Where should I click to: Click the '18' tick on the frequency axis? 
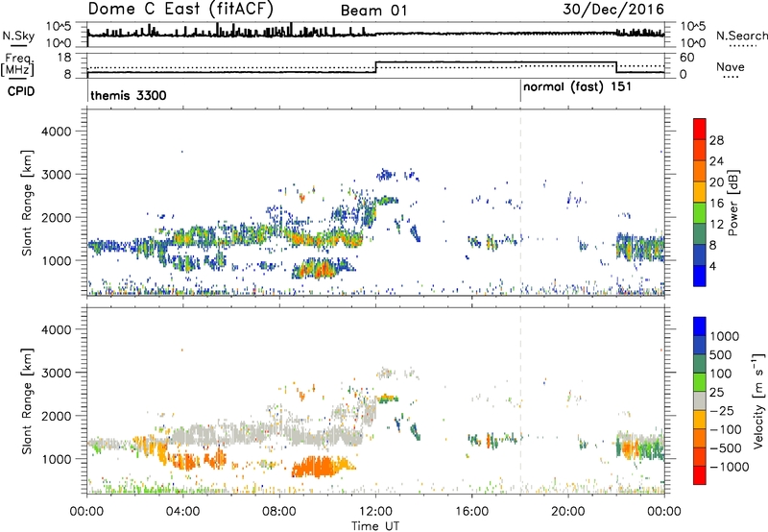click(63, 58)
